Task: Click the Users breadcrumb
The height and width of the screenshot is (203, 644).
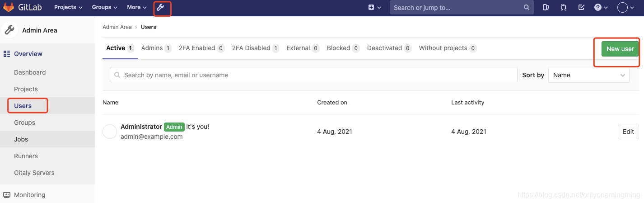Action: point(149,27)
